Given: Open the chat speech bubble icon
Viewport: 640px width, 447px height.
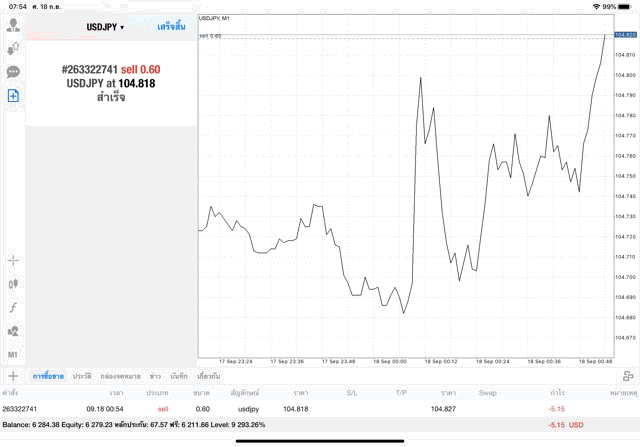Looking at the screenshot, I should coord(13,72).
